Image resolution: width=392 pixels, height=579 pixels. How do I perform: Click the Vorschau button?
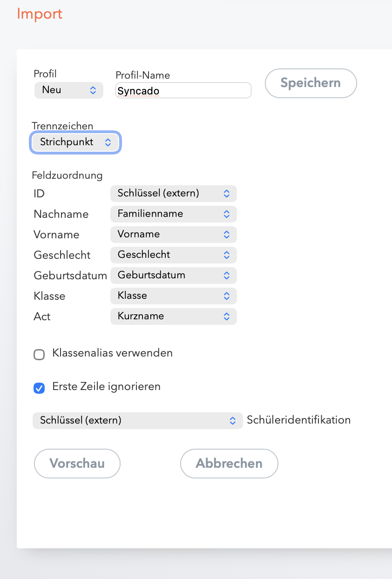point(77,464)
